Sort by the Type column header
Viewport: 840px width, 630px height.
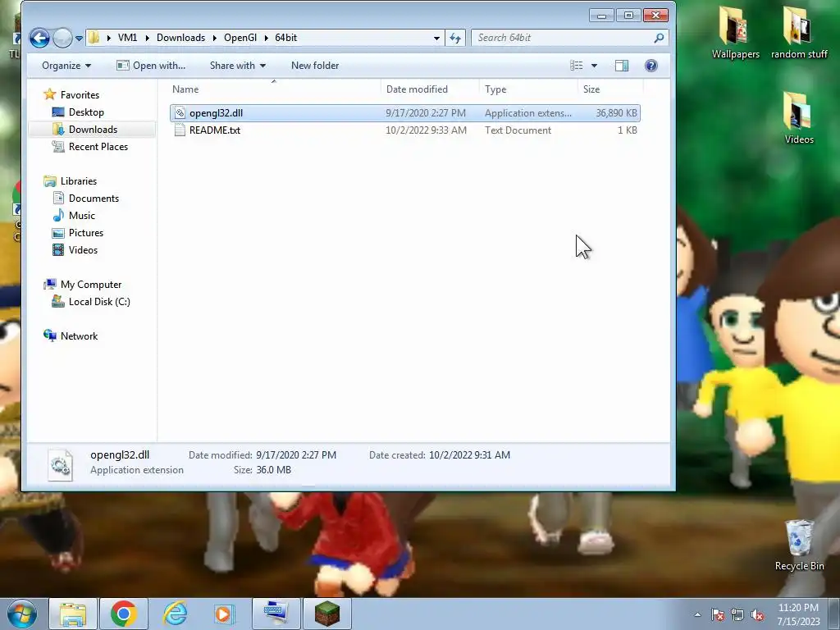528,89
